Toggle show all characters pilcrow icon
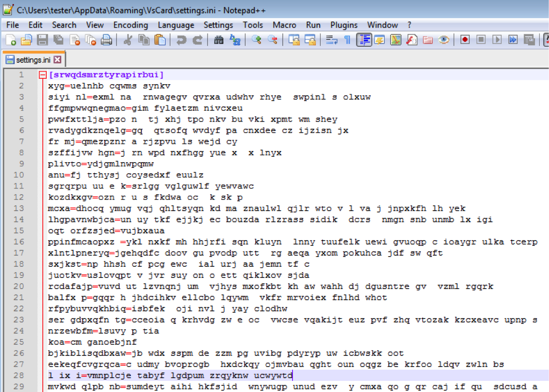 point(347,40)
